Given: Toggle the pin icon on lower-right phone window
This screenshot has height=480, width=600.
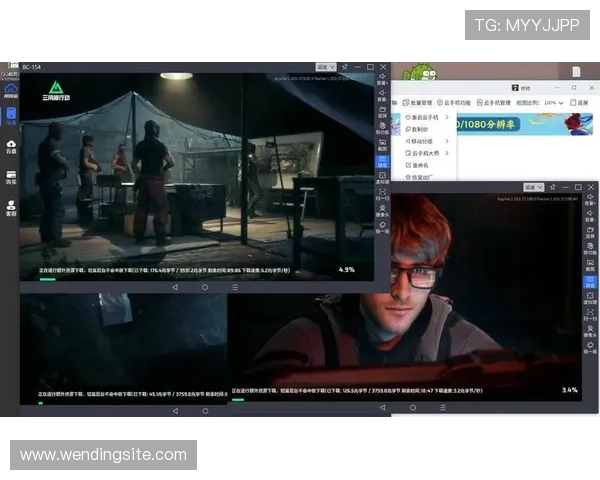Looking at the screenshot, I should [551, 186].
